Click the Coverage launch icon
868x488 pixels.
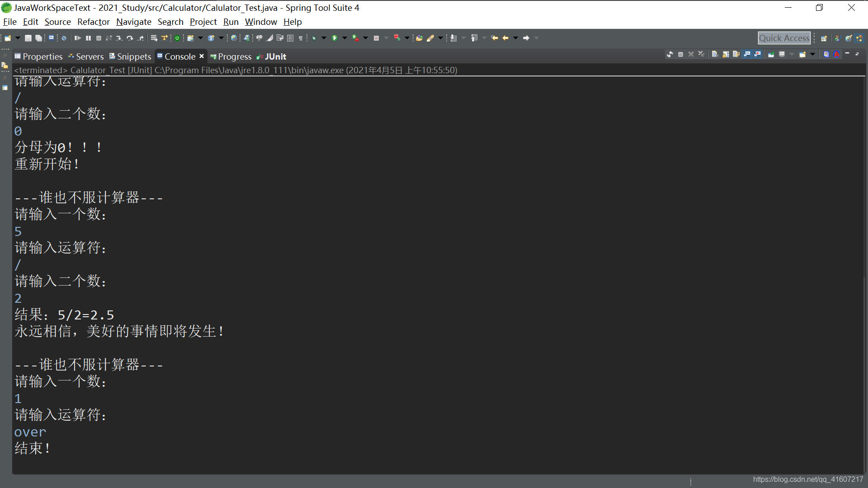pos(355,38)
